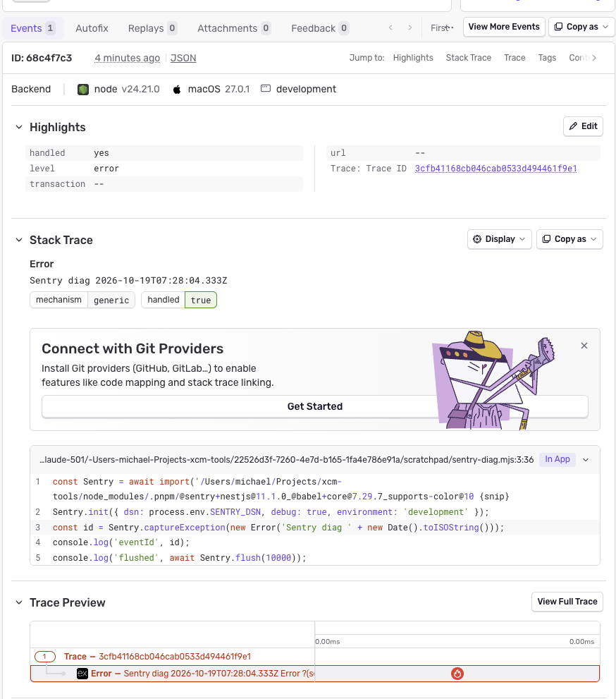Click the View Full Trace button

pyautogui.click(x=567, y=602)
